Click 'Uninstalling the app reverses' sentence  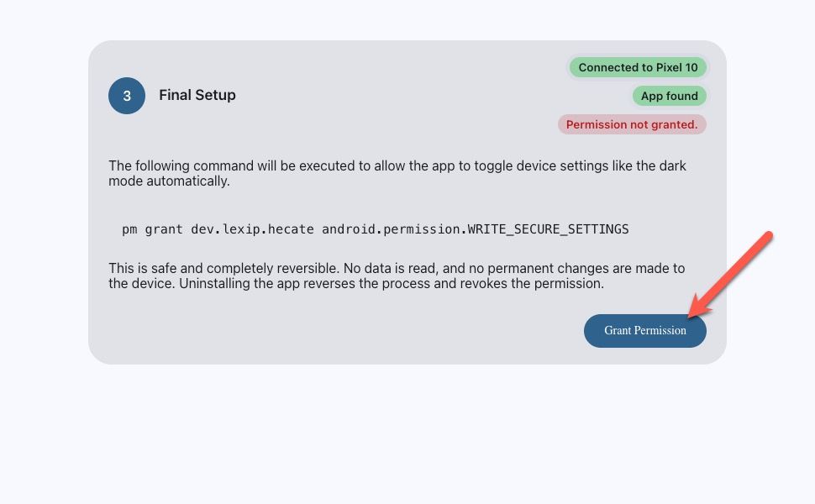(x=392, y=284)
